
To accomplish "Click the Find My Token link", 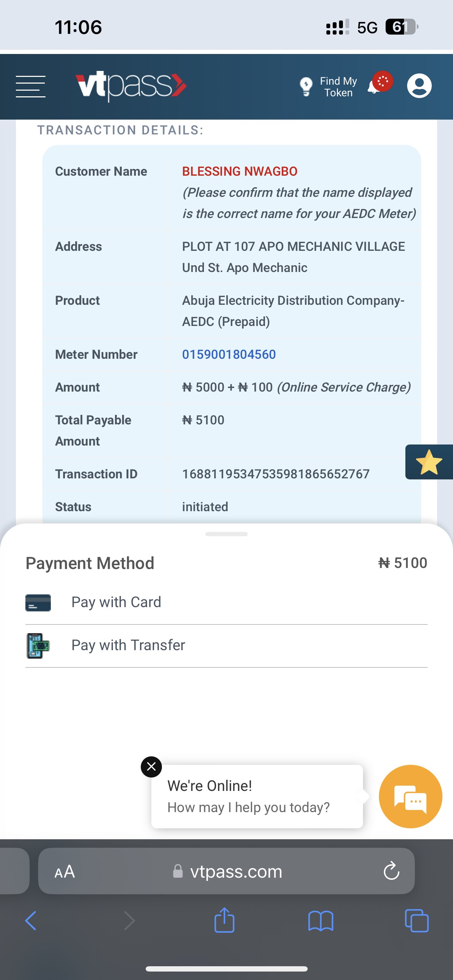I will tap(338, 87).
